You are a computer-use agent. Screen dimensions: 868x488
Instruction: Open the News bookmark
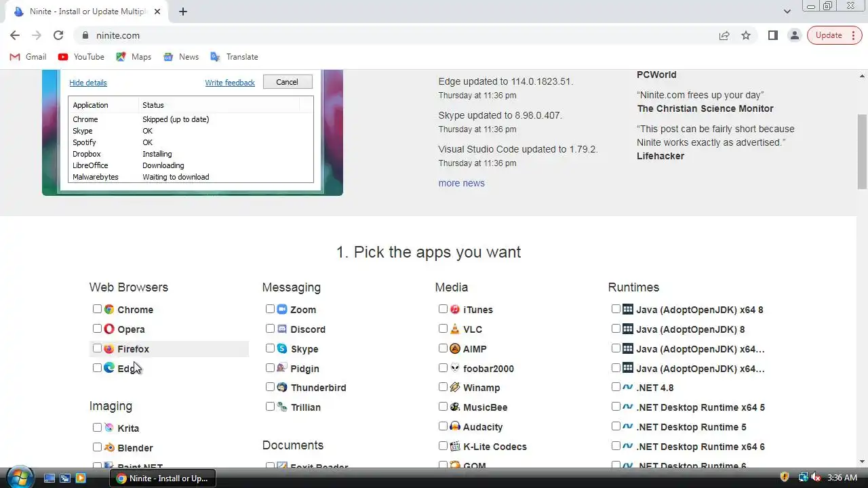[181, 57]
